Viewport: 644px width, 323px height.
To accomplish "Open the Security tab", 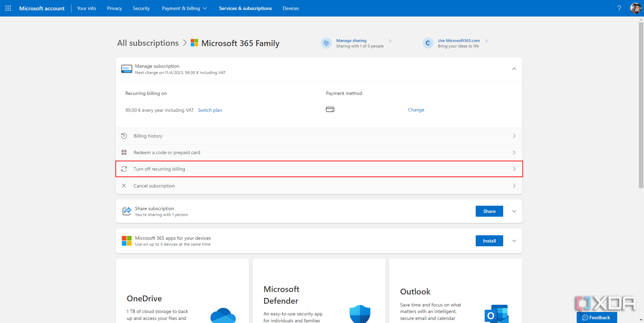I will pos(141,8).
